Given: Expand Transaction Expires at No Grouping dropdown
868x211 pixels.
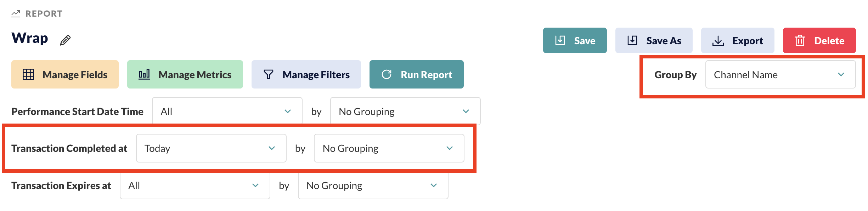Looking at the screenshot, I should pyautogui.click(x=373, y=185).
